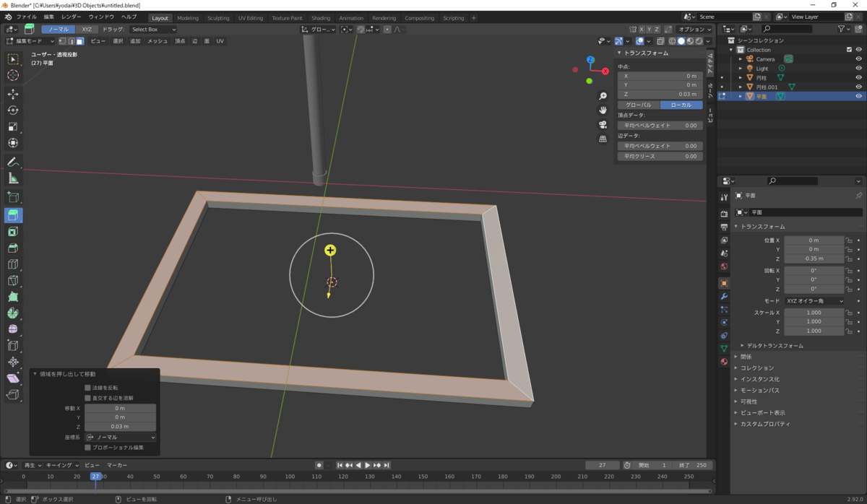The image size is (867, 504).
Task: Pick the Knife tool
Action: pos(13,280)
